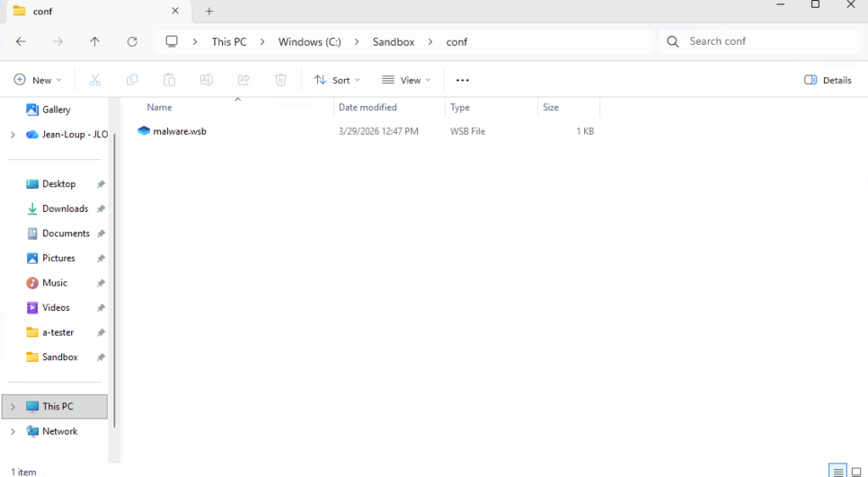Click chevron after Sandbox in breadcrumb
Screen dimensions: 868x477
point(430,42)
